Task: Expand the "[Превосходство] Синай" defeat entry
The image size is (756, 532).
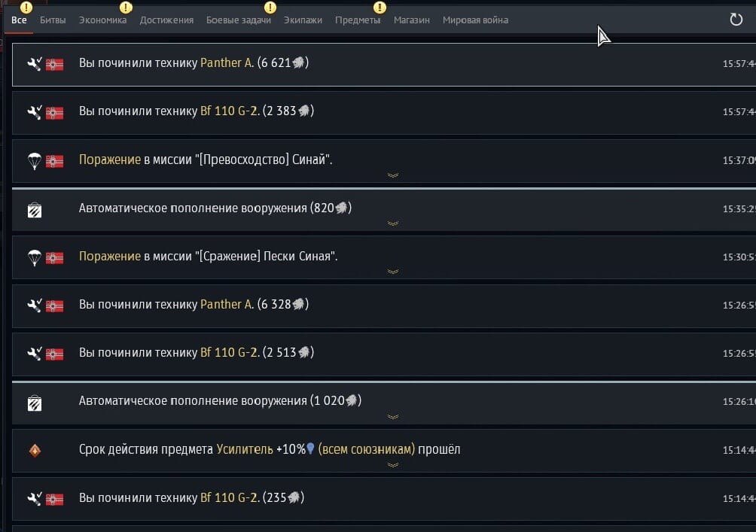Action: pyautogui.click(x=392, y=175)
